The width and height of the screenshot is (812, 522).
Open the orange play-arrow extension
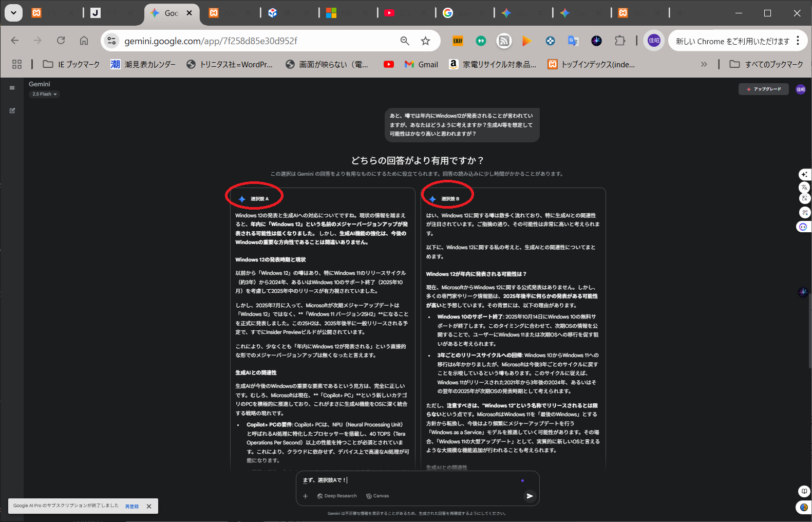coord(526,41)
